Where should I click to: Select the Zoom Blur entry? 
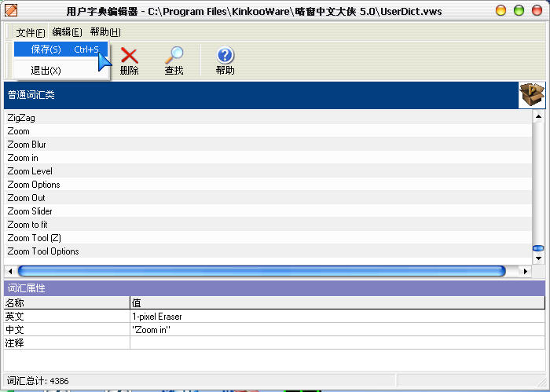pyautogui.click(x=268, y=145)
